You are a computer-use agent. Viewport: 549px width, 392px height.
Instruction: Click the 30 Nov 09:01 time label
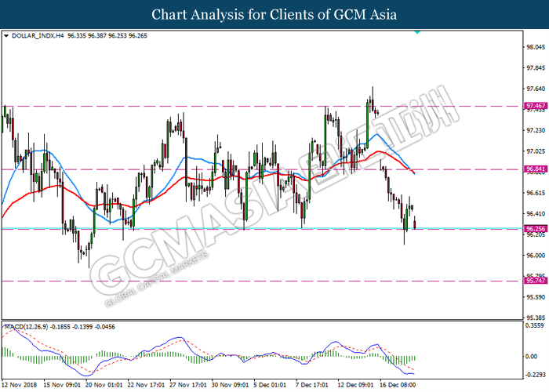[x=230, y=385]
